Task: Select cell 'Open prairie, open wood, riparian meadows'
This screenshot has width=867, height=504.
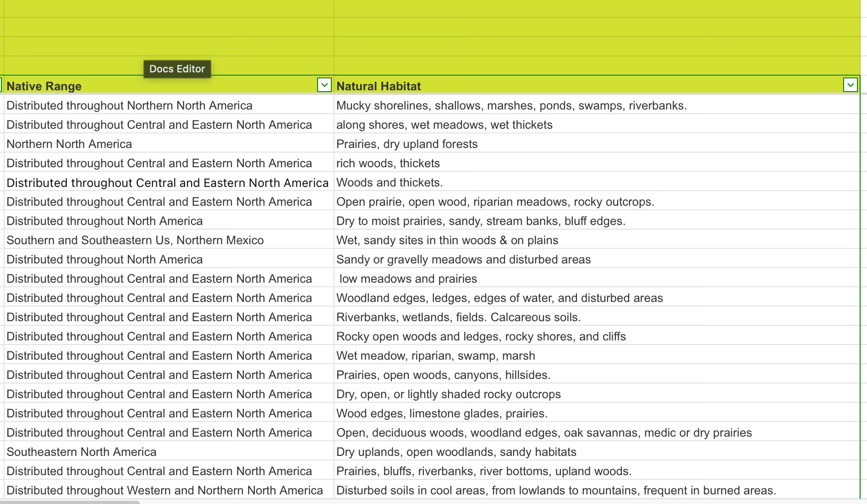Action: point(597,202)
